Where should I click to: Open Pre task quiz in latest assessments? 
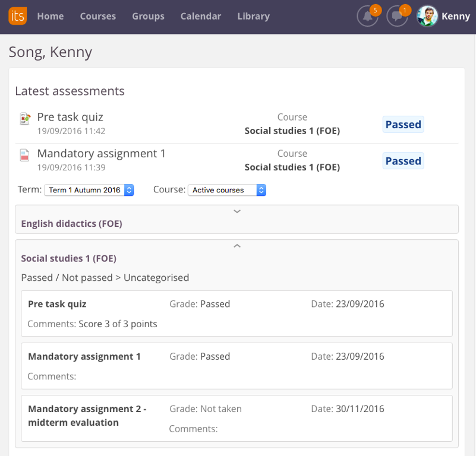(70, 118)
